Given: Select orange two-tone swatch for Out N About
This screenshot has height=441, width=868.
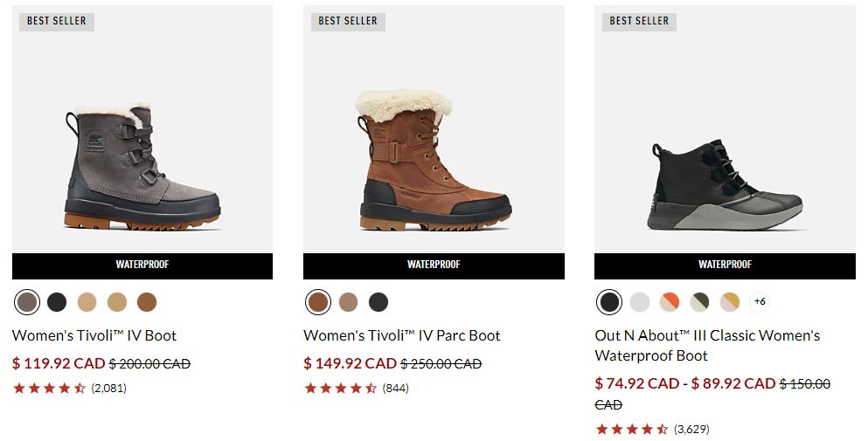Looking at the screenshot, I should tap(670, 302).
